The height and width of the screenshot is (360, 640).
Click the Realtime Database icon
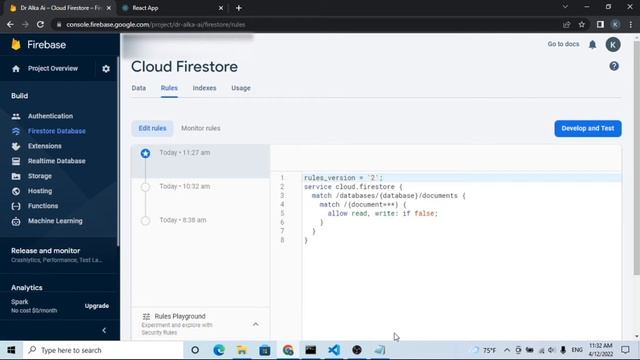[16, 161]
